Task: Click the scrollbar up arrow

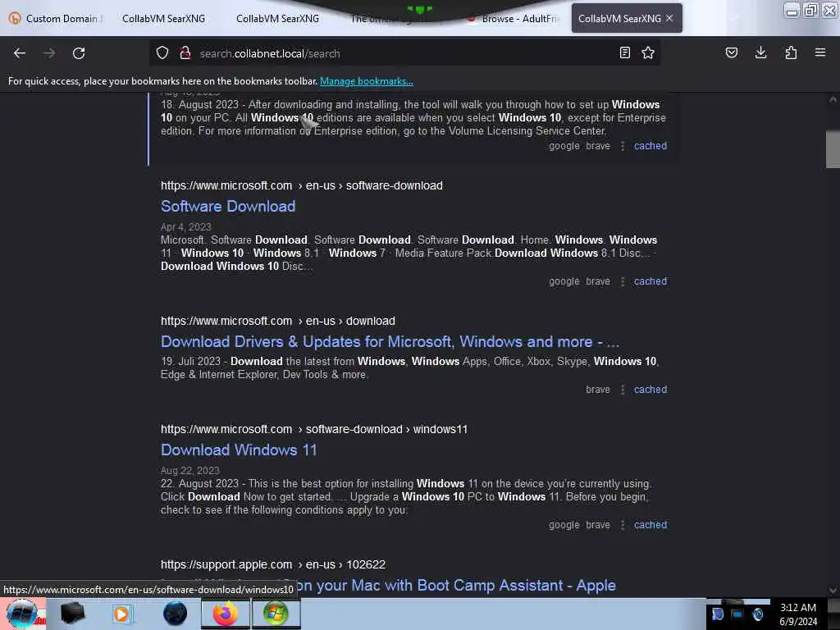Action: pos(833,99)
